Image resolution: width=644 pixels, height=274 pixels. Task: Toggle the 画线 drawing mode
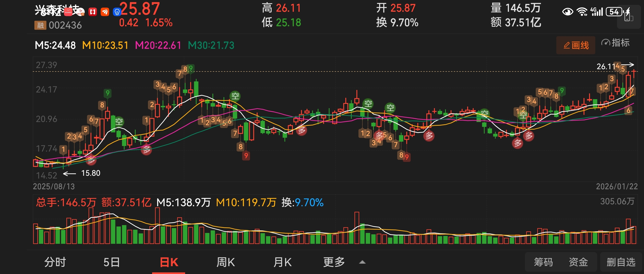point(576,45)
